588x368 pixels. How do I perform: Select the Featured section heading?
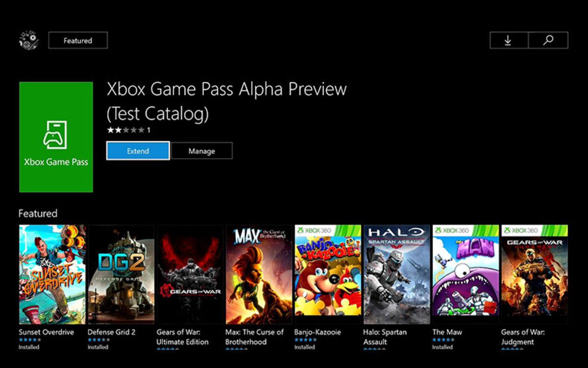point(38,214)
